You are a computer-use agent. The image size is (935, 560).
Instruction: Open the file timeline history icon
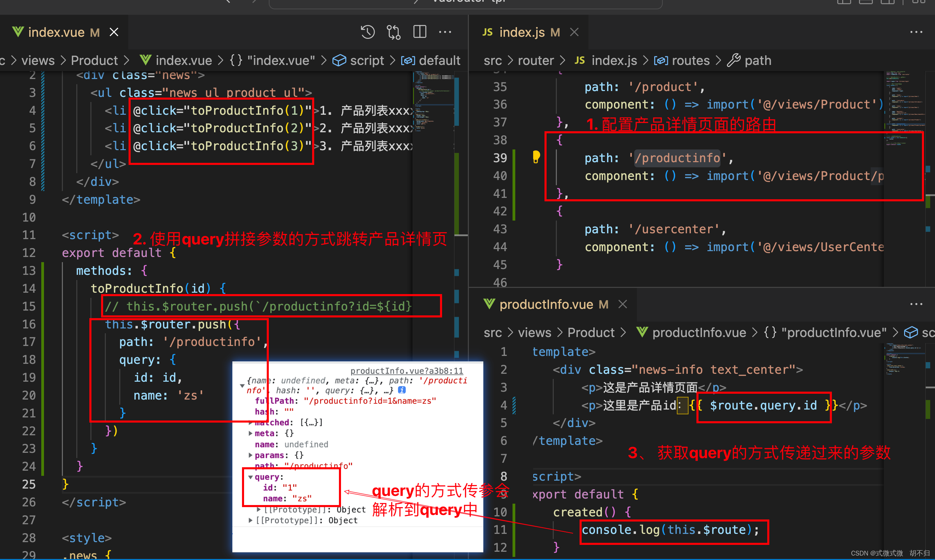coord(367,32)
